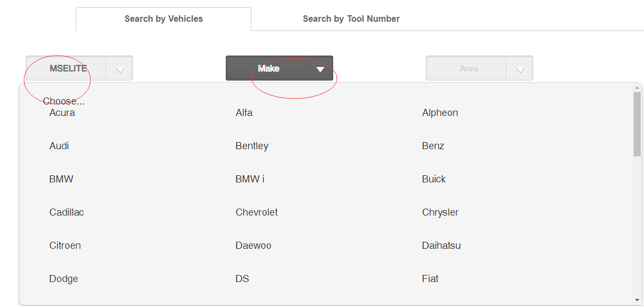
Task: Switch to Search by Tool Number tab
Action: tap(351, 19)
